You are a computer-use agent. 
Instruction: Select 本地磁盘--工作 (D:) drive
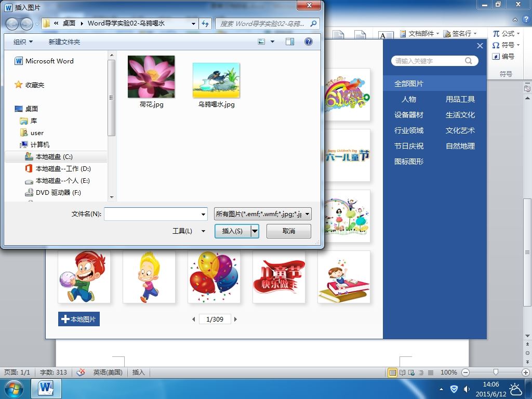(58, 169)
